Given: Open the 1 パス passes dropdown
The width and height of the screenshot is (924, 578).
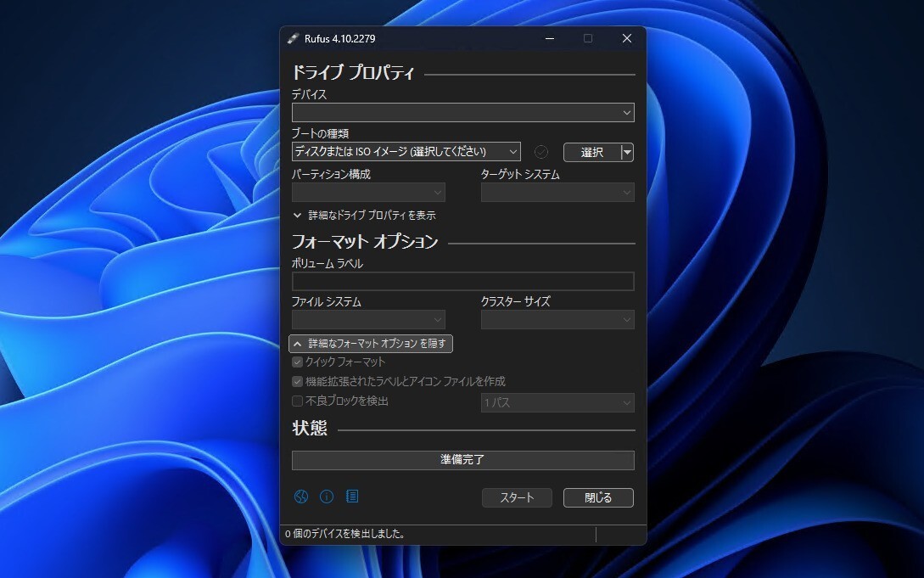Looking at the screenshot, I should pyautogui.click(x=557, y=403).
